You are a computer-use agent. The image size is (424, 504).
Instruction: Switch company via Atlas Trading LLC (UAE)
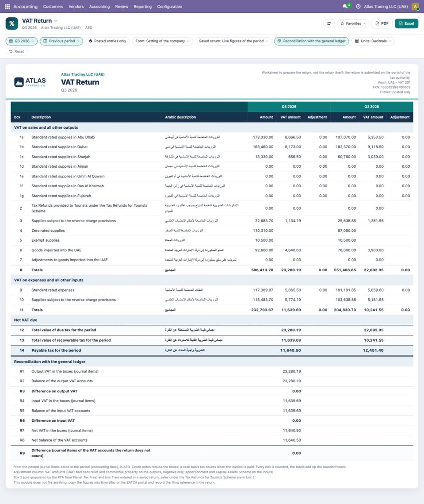click(x=386, y=7)
